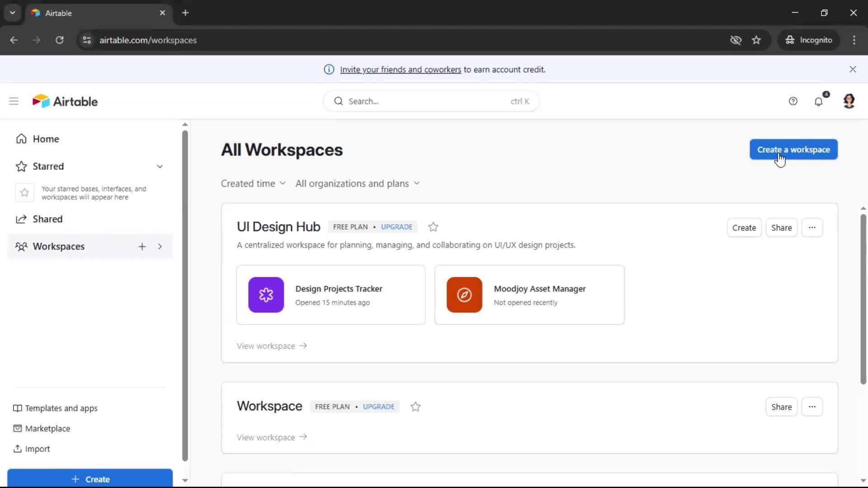Open the help question mark icon

(x=793, y=101)
